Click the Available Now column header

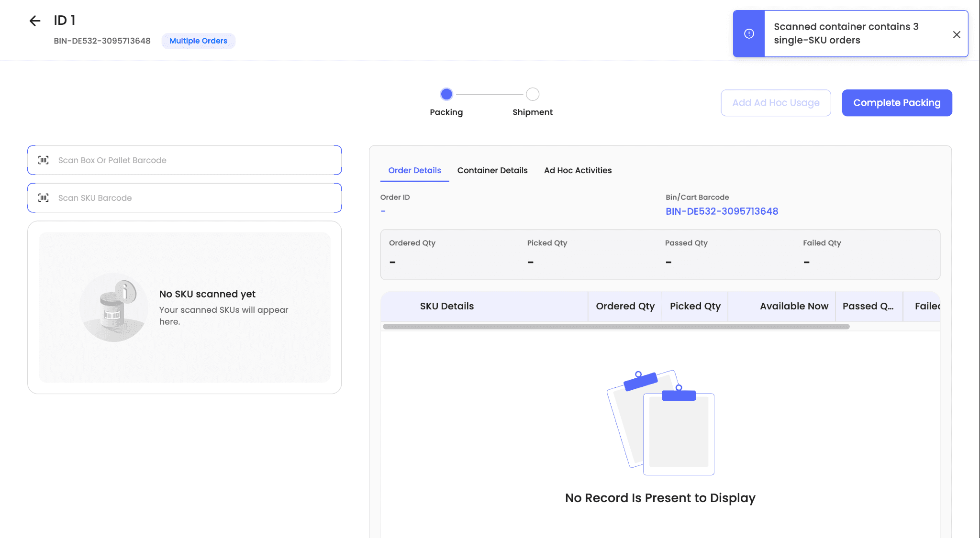pos(793,306)
